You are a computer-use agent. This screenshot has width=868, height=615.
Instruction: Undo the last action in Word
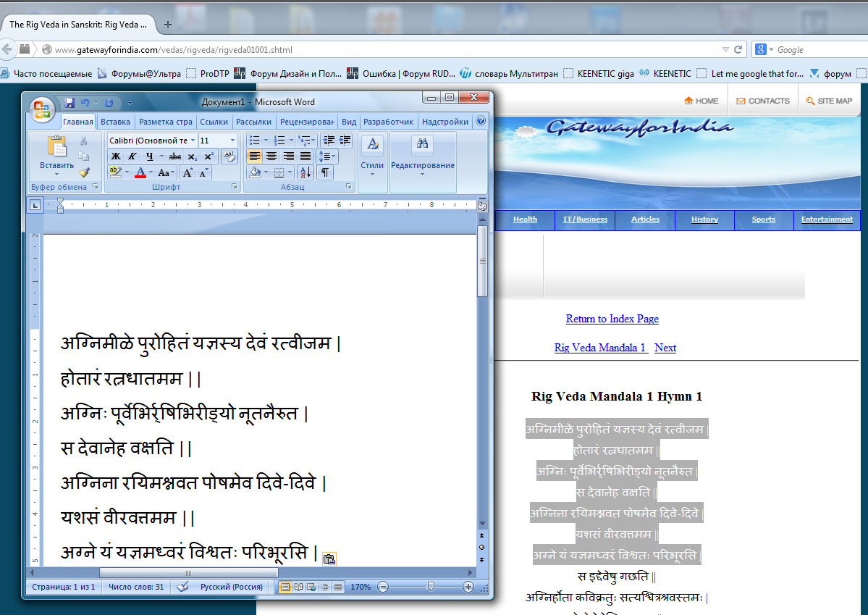click(x=85, y=103)
